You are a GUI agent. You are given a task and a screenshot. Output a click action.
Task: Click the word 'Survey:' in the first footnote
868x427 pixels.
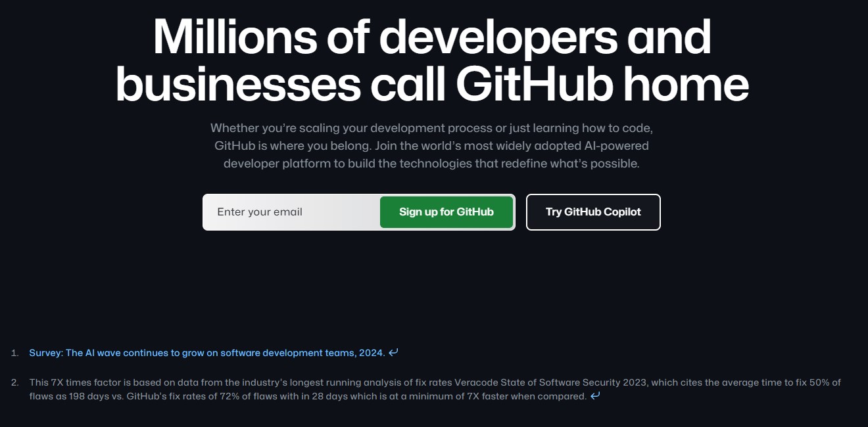click(x=46, y=353)
